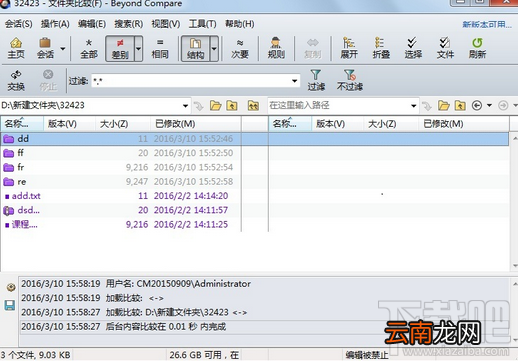Select the 课程... file row
This screenshot has height=361, width=518.
[x=121, y=224]
